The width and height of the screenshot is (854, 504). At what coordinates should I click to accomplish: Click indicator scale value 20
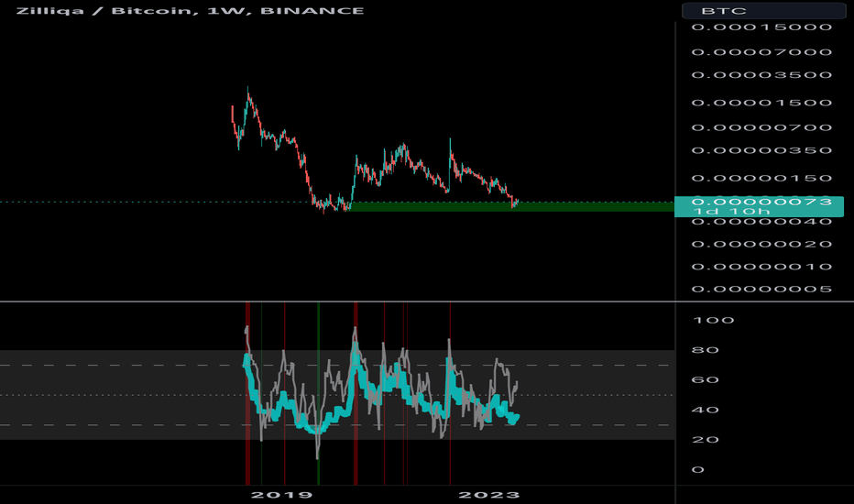pyautogui.click(x=706, y=440)
